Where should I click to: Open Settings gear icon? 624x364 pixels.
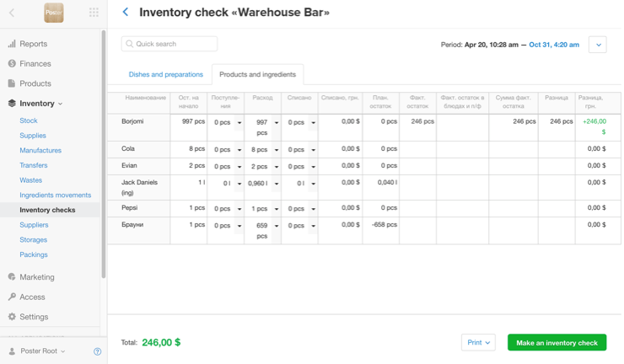[12, 318]
